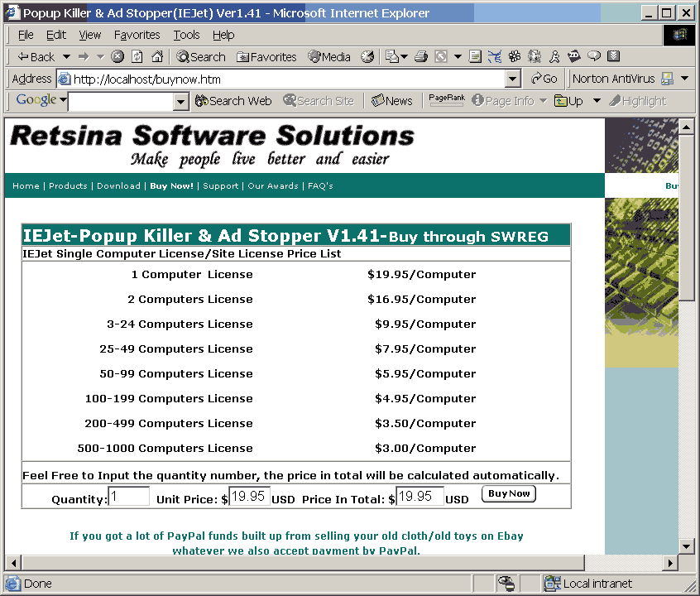Open Google News from toolbar

392,101
